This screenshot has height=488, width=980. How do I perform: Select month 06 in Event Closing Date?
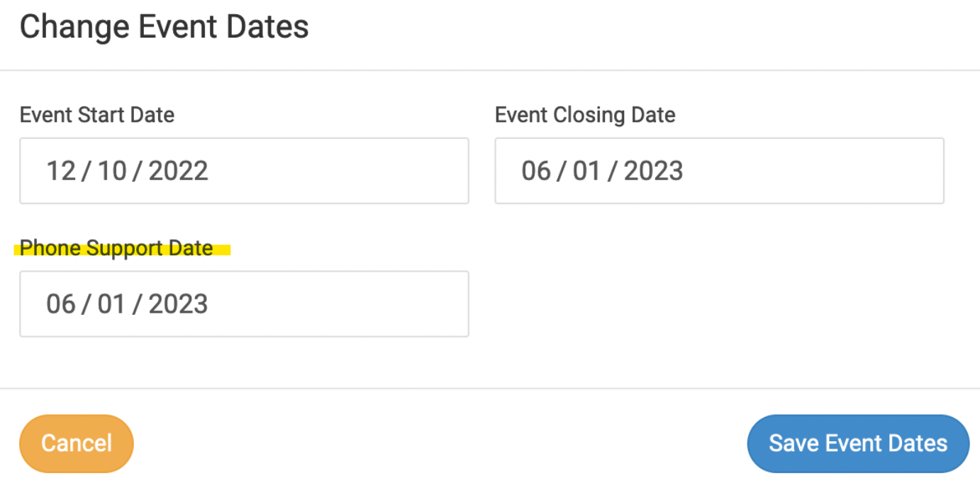tap(536, 171)
